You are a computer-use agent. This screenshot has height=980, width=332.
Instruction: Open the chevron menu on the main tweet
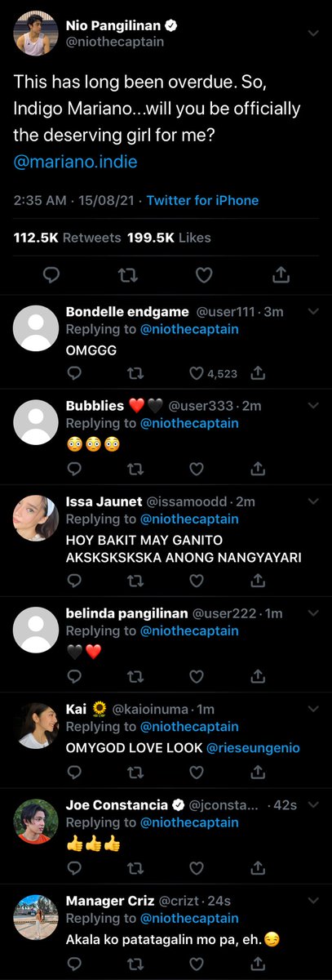coord(312,33)
